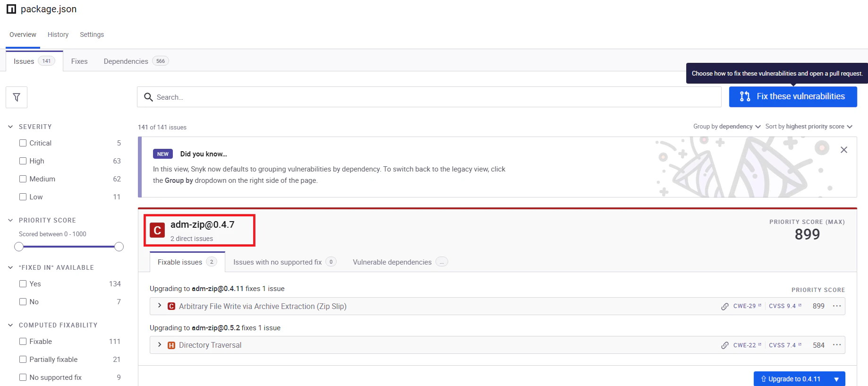Check the No supported fix filter
The image size is (868, 386).
point(23,377)
